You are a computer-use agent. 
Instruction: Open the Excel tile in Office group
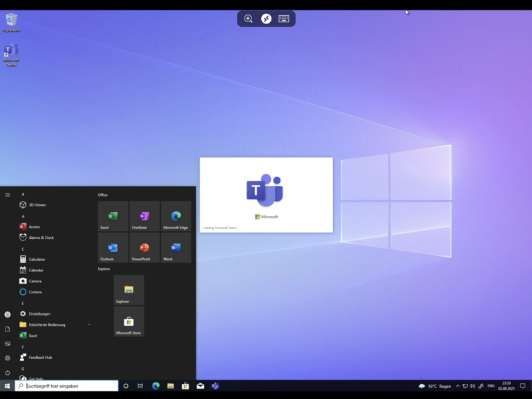click(x=113, y=216)
